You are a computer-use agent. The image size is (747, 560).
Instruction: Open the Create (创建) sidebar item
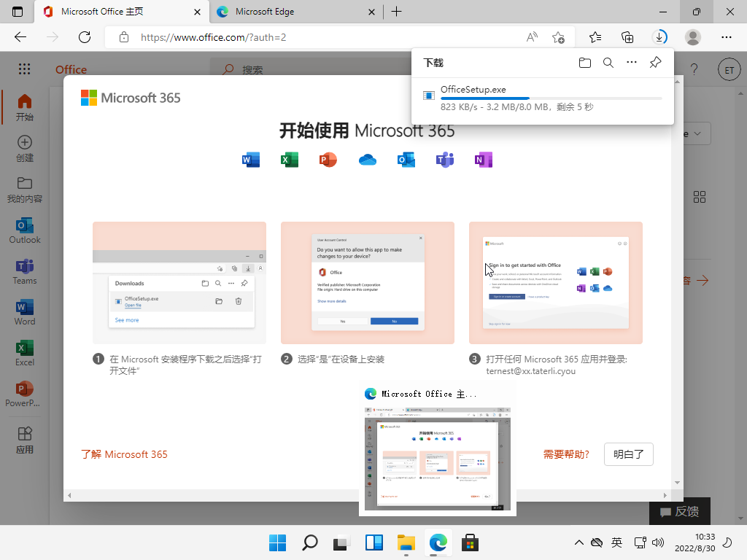(24, 149)
